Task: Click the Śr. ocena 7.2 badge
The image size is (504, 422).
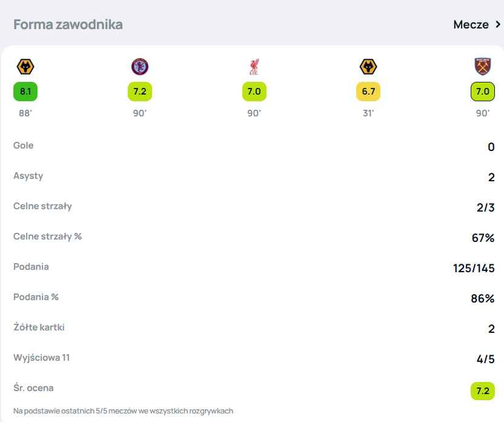Action: [x=483, y=391]
